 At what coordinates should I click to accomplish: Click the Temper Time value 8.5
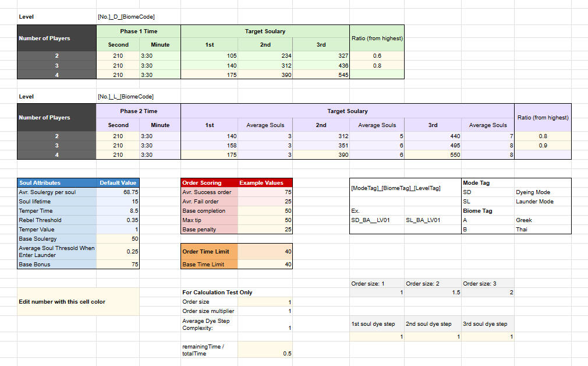pyautogui.click(x=117, y=210)
